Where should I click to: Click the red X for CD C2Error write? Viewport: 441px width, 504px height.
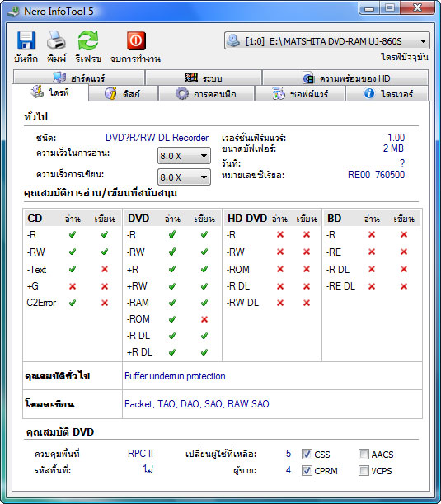click(105, 303)
